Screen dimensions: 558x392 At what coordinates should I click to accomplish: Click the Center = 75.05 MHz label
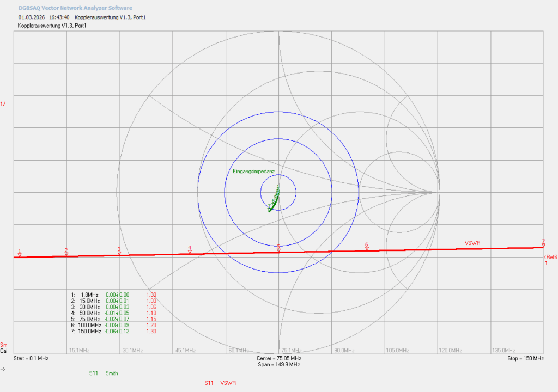pos(279,358)
